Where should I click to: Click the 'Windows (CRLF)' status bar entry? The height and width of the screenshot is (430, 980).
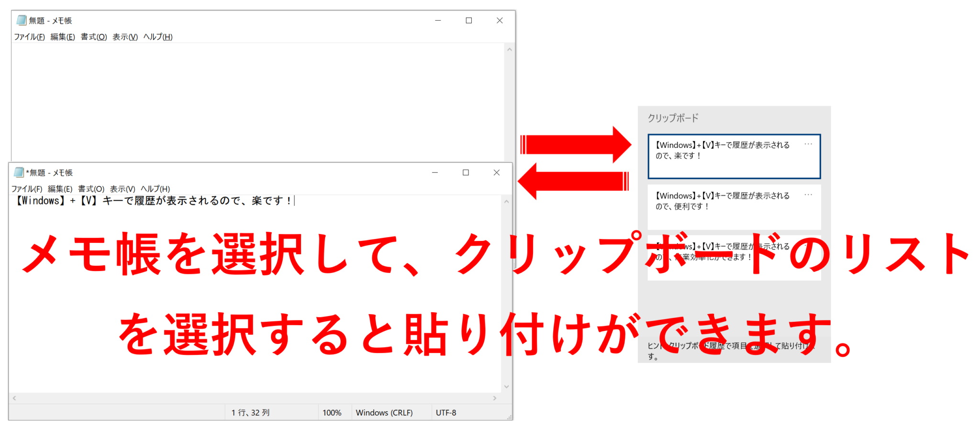pyautogui.click(x=384, y=413)
